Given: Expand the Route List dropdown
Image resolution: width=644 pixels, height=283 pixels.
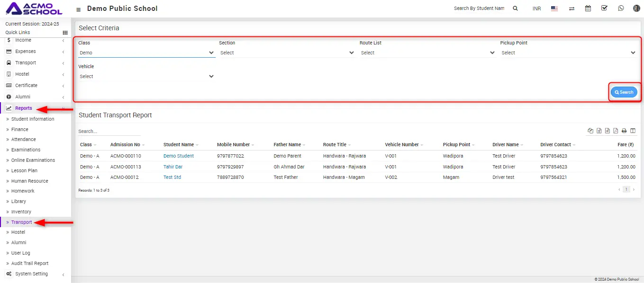Looking at the screenshot, I should click(427, 53).
